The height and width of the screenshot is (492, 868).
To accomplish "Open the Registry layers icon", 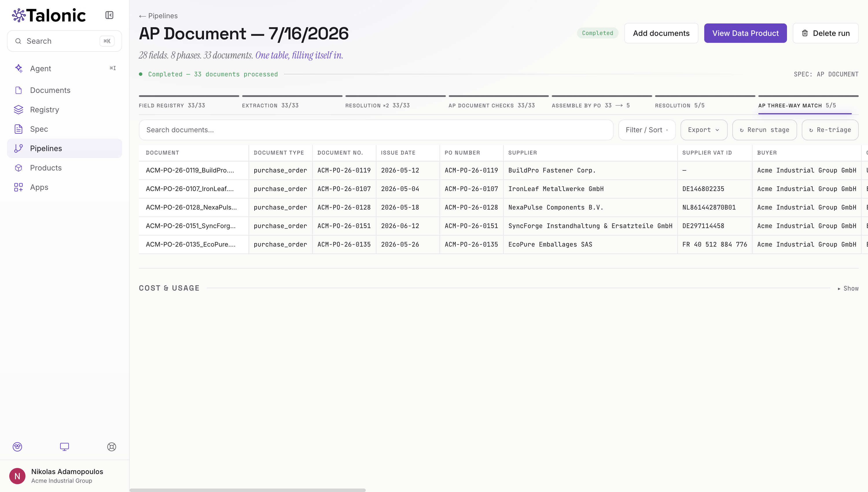I will coord(19,109).
